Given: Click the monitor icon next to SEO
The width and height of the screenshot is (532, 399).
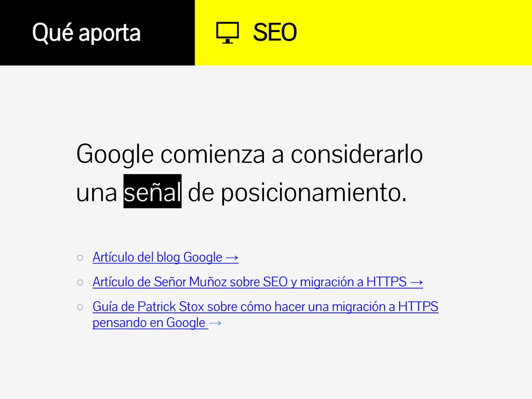Looking at the screenshot, I should click(228, 33).
